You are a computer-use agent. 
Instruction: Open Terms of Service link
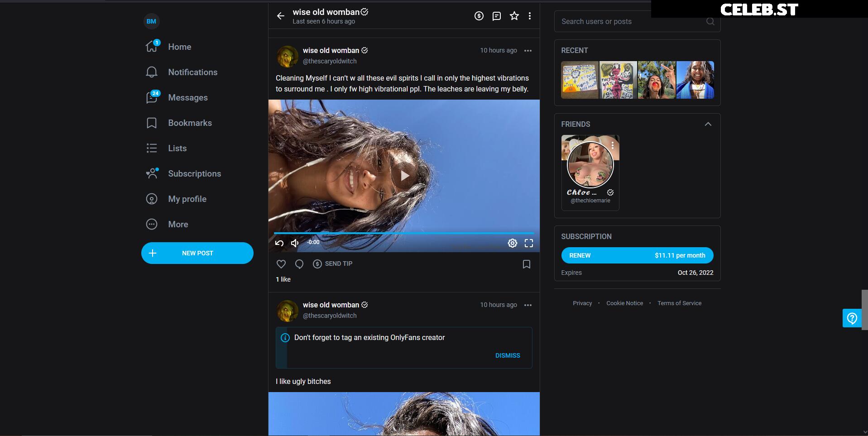tap(680, 303)
